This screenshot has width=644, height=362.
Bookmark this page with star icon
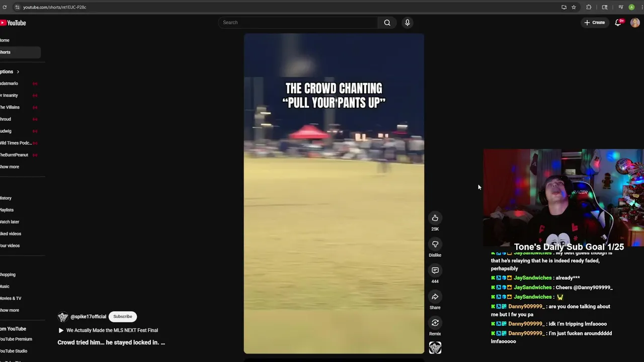[574, 7]
